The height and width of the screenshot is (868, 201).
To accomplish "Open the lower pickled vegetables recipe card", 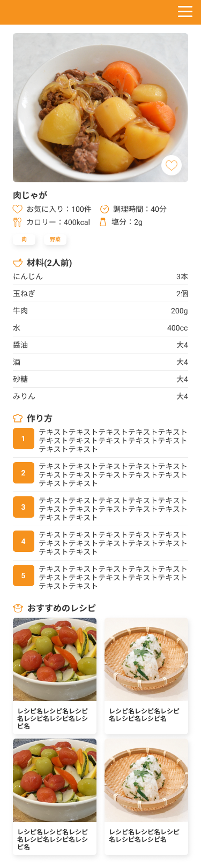I will click(55, 797).
